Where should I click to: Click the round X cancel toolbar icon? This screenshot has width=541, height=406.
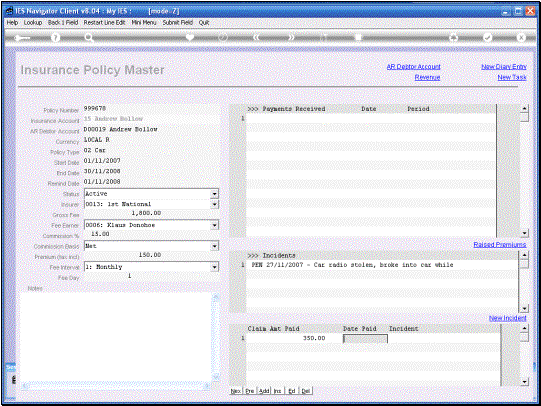click(x=521, y=37)
